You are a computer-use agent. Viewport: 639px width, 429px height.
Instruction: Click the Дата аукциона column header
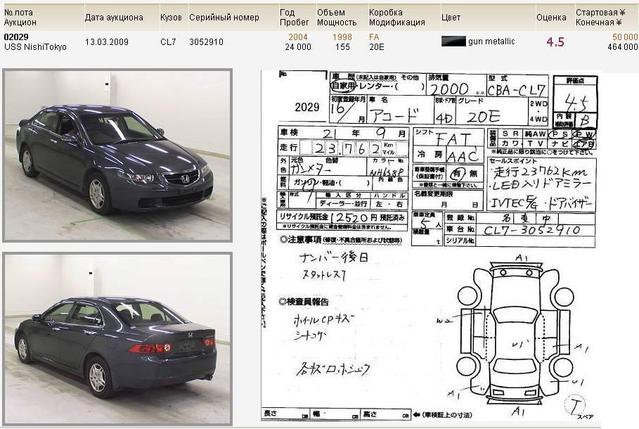[114, 18]
